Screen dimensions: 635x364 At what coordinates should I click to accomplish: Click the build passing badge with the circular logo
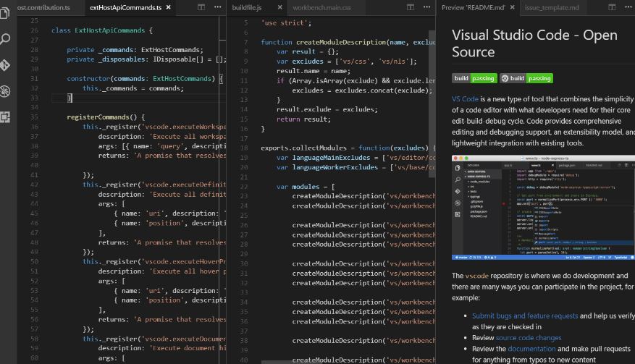526,78
